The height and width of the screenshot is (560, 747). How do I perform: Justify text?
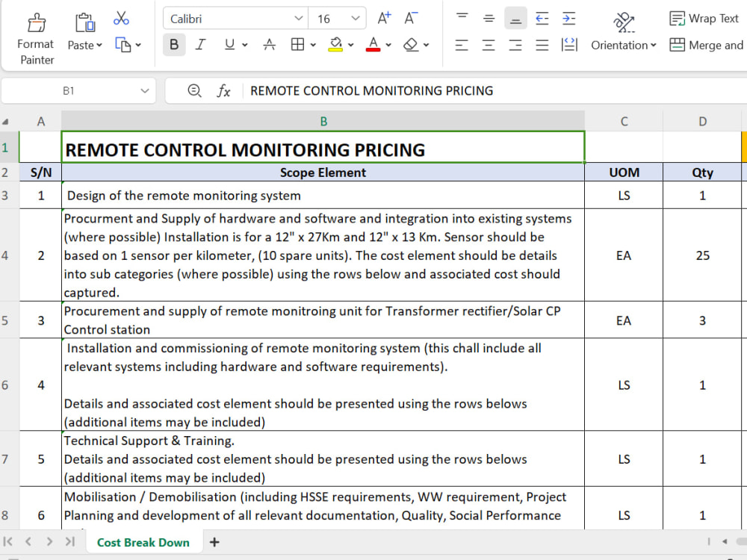[542, 45]
